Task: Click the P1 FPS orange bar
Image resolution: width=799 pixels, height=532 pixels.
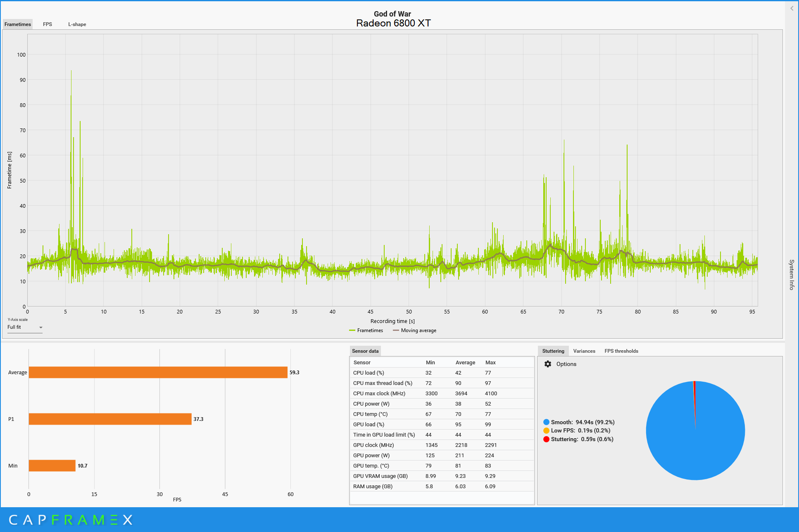Action: coord(110,419)
